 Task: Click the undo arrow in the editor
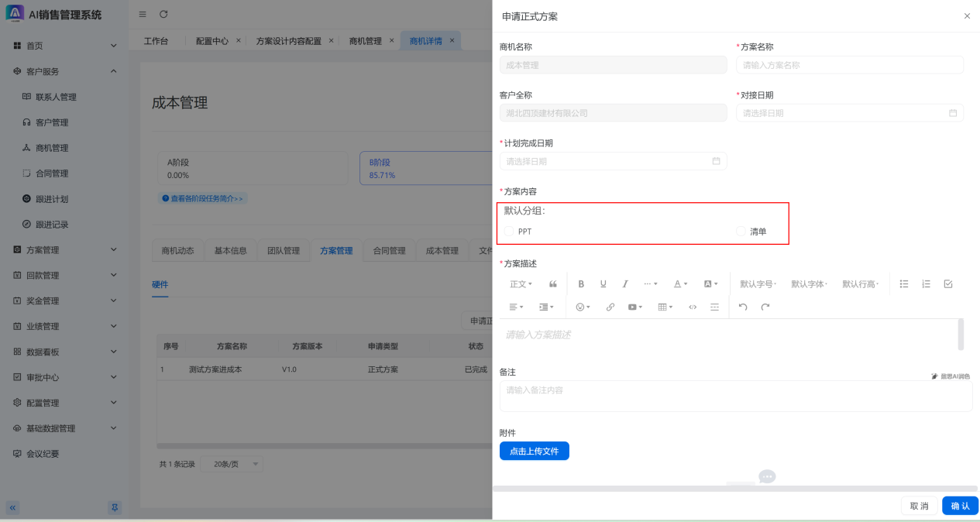coord(743,307)
